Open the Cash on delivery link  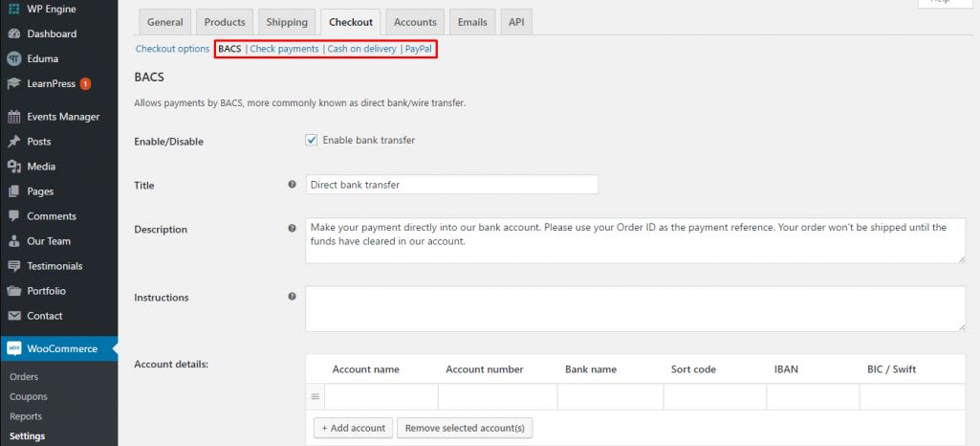point(361,49)
